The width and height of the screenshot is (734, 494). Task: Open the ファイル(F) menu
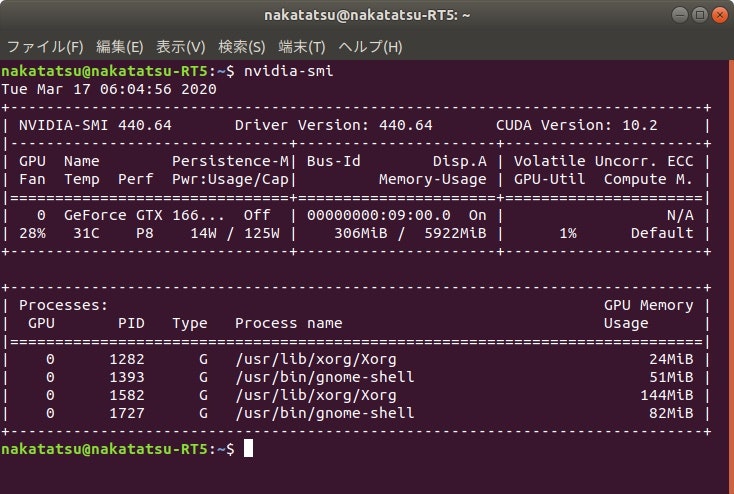pos(45,47)
